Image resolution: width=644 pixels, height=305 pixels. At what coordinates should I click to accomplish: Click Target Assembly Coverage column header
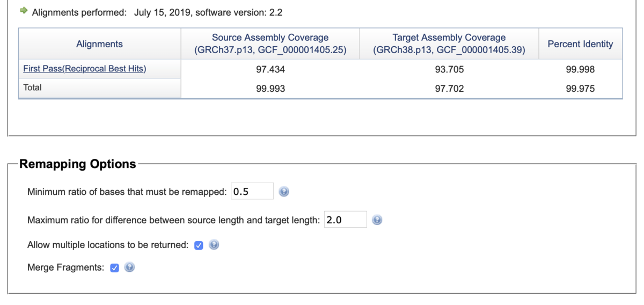(x=449, y=44)
